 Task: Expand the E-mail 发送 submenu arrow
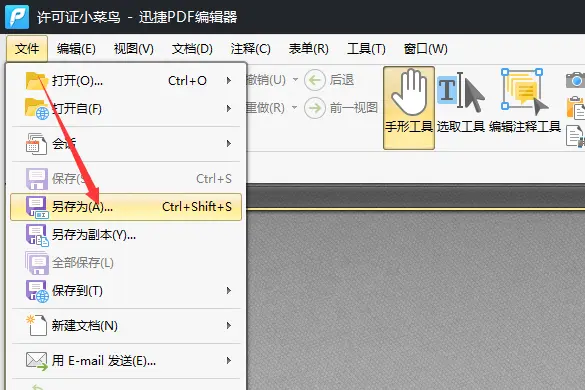click(x=229, y=361)
